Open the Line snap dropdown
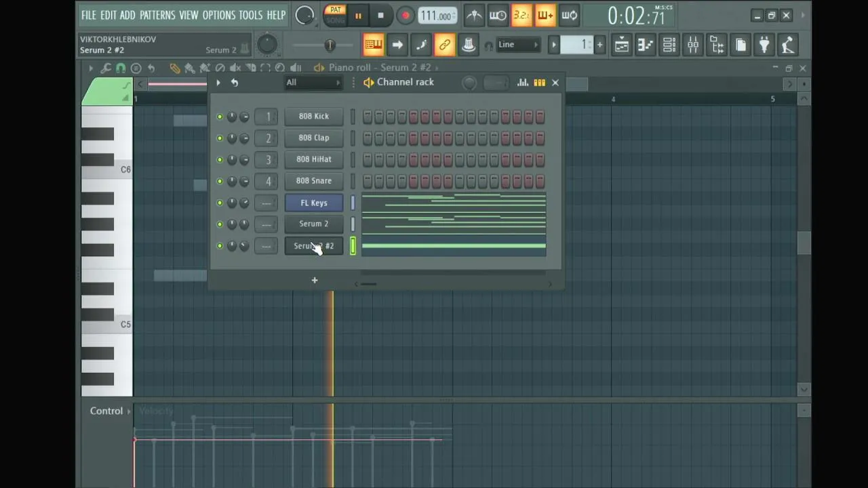Viewport: 868px width, 488px height. tap(518, 45)
